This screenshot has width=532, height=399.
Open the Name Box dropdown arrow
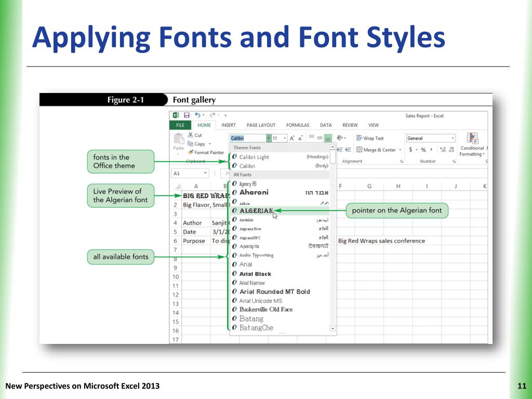coord(205,173)
